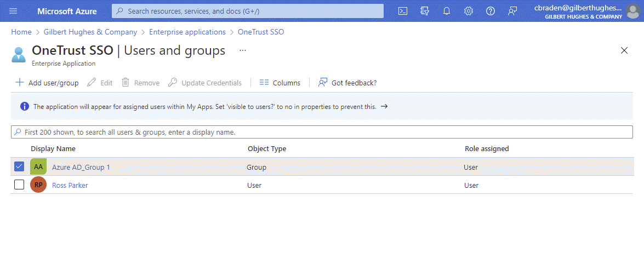The height and width of the screenshot is (265, 644).
Task: Click the User object type cell for Ross Parker
Action: 254,186
